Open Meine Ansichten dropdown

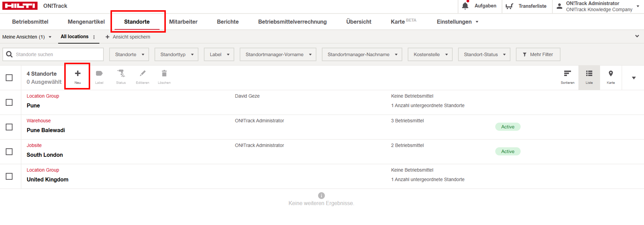coord(27,37)
